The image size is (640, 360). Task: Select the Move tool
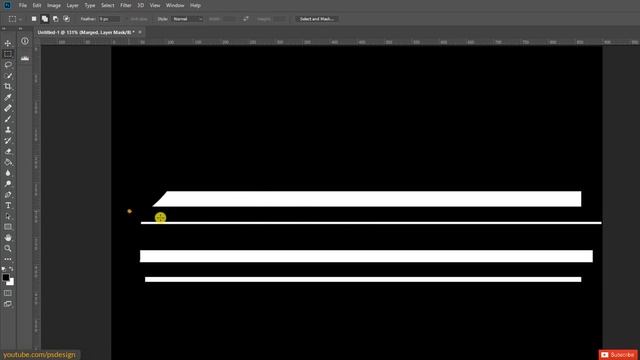[x=8, y=43]
